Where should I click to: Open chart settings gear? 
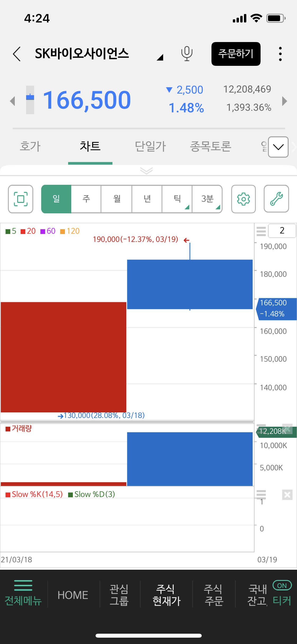[x=243, y=199]
